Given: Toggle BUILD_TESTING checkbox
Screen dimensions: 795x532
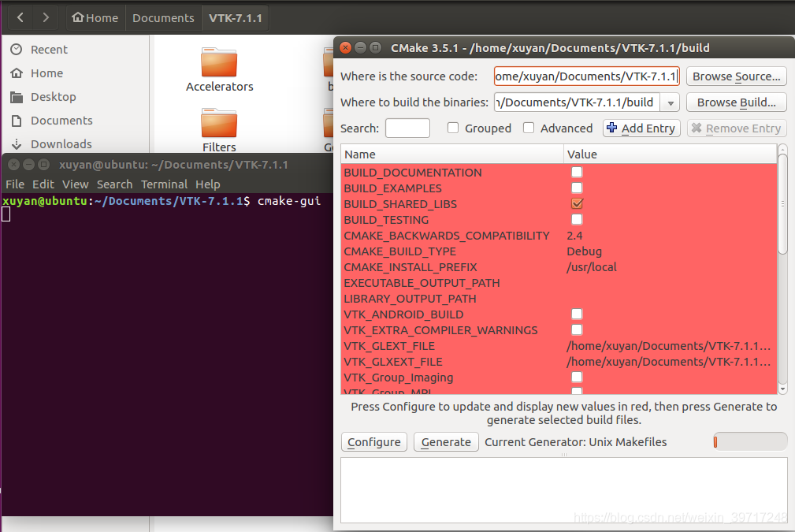Looking at the screenshot, I should click(x=577, y=219).
